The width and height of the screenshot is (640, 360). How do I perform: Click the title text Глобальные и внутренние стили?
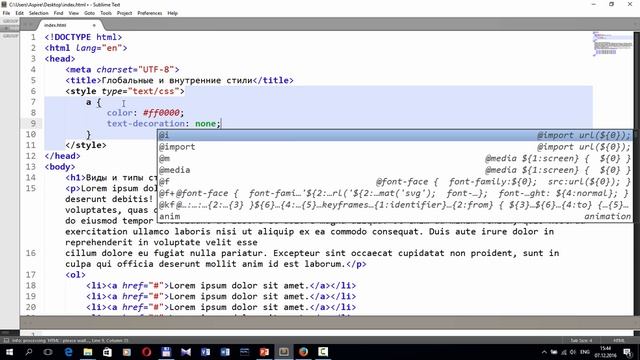(x=176, y=80)
